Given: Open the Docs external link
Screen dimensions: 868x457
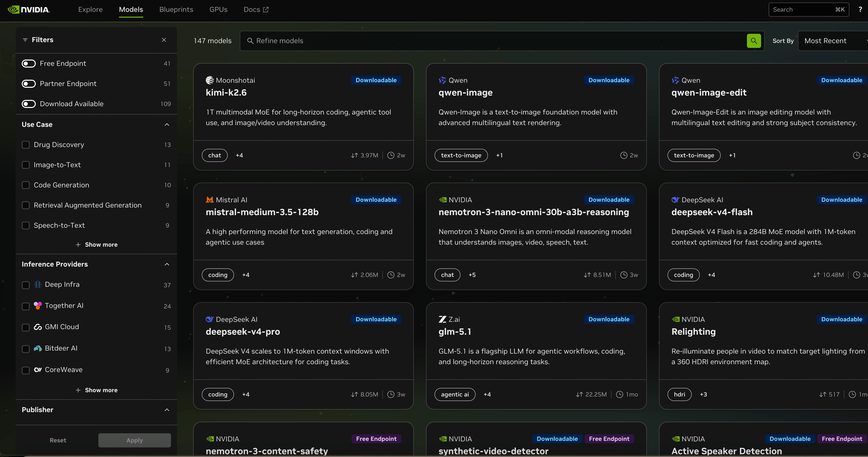Looking at the screenshot, I should (256, 9).
